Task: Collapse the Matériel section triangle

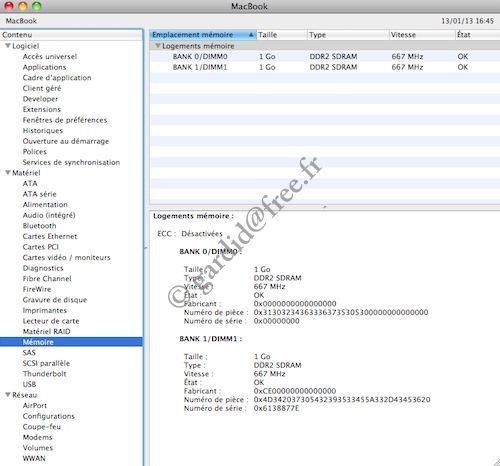Action: click(x=8, y=172)
